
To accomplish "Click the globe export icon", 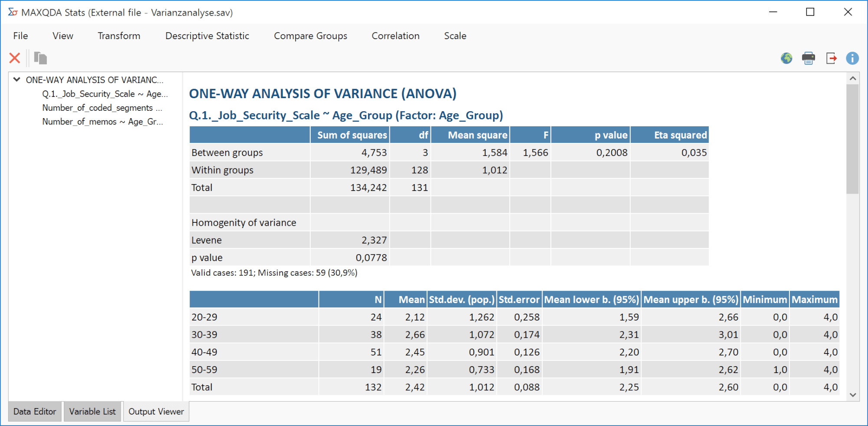I will [x=786, y=58].
